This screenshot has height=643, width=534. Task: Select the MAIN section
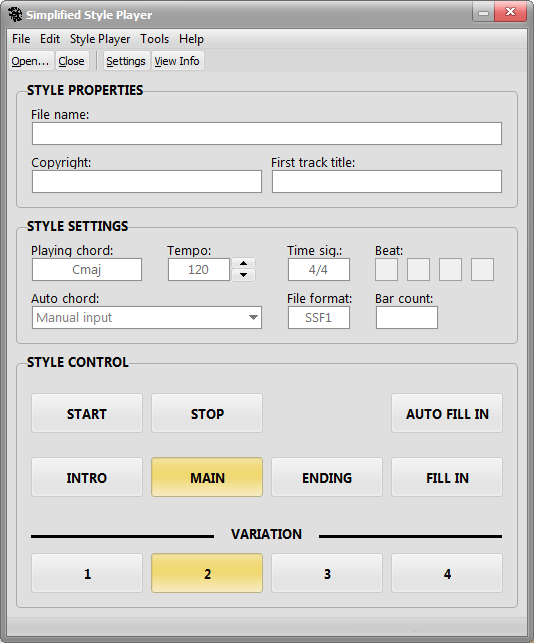click(x=207, y=477)
